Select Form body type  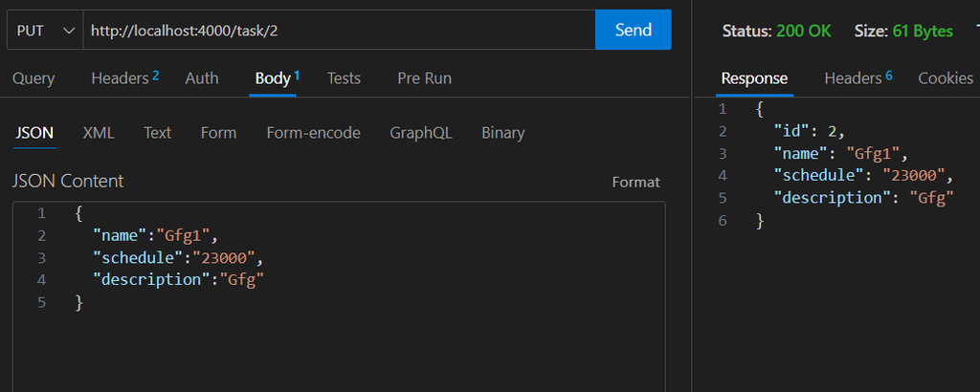click(x=218, y=133)
